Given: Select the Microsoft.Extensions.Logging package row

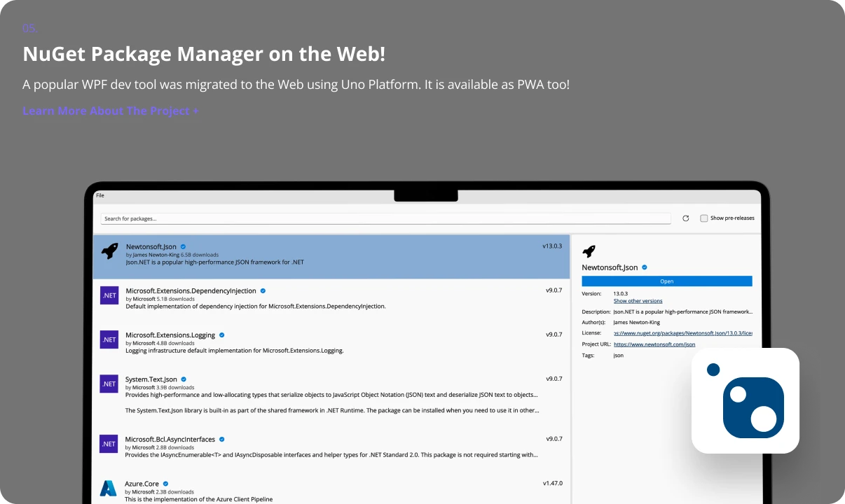Looking at the screenshot, I should point(331,342).
